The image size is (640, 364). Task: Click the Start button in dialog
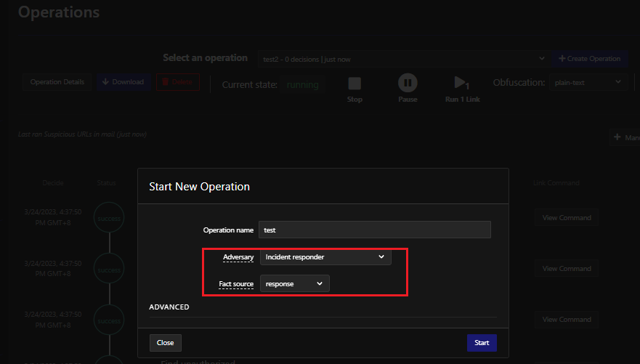482,343
